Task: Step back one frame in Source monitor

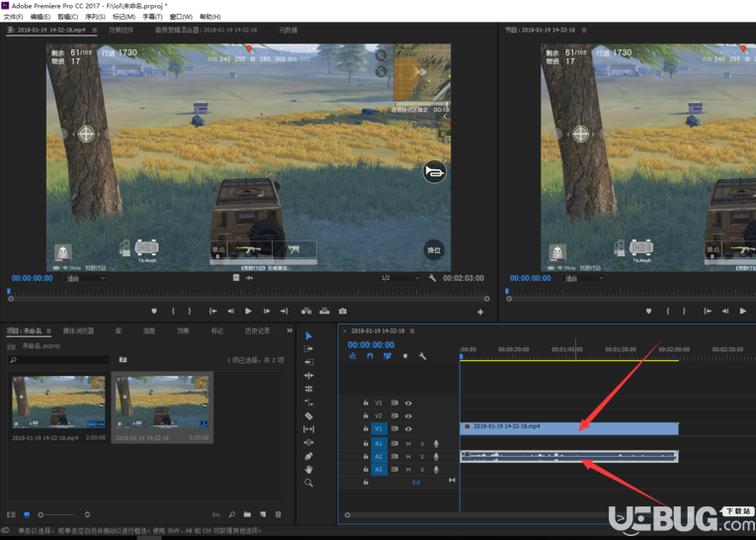Action: [230, 312]
